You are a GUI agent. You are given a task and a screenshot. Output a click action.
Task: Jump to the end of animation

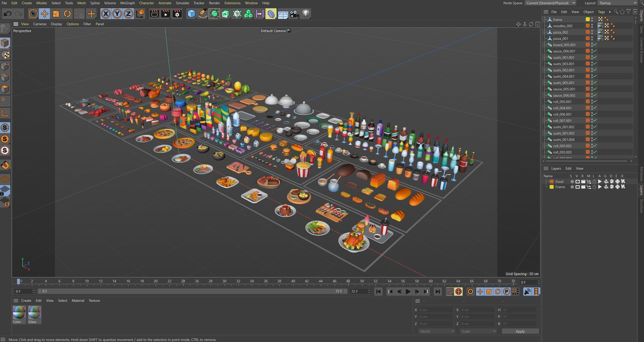pyautogui.click(x=437, y=292)
